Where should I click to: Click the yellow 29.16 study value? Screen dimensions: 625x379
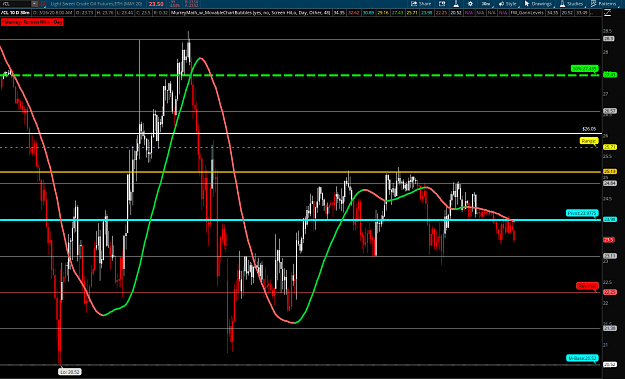(x=383, y=13)
